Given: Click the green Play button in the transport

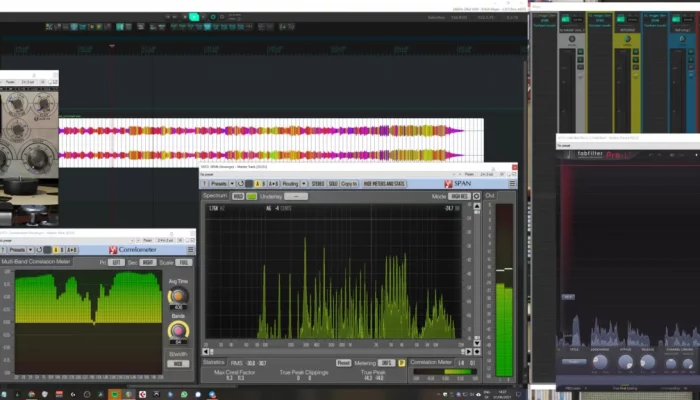Looking at the screenshot, I should (194, 17).
